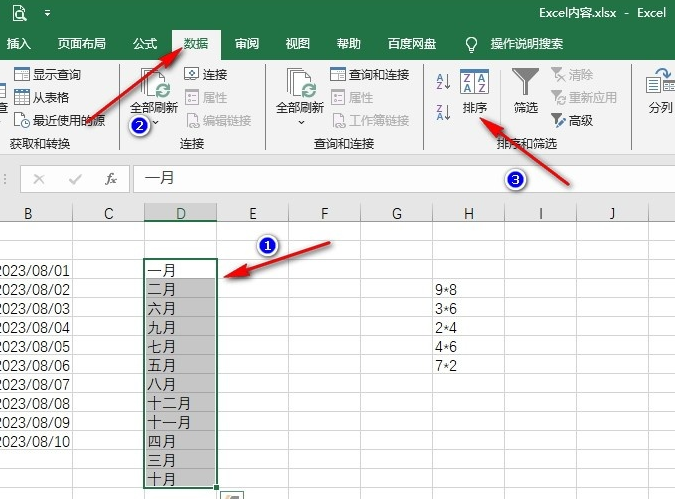Screen dimensions: 675x502
Task: Click 清除 filter button
Action: [x=572, y=74]
